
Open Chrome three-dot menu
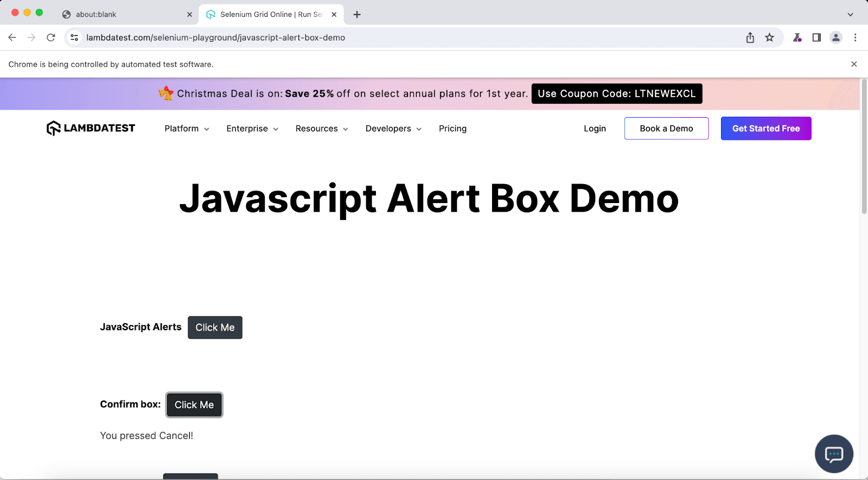[855, 37]
